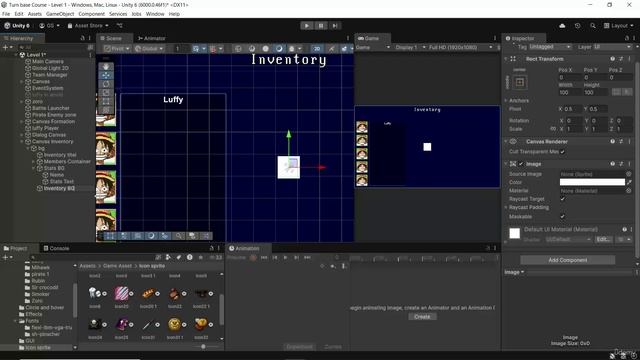Click the icon20 sprite thumbnail

pyautogui.click(x=121, y=293)
